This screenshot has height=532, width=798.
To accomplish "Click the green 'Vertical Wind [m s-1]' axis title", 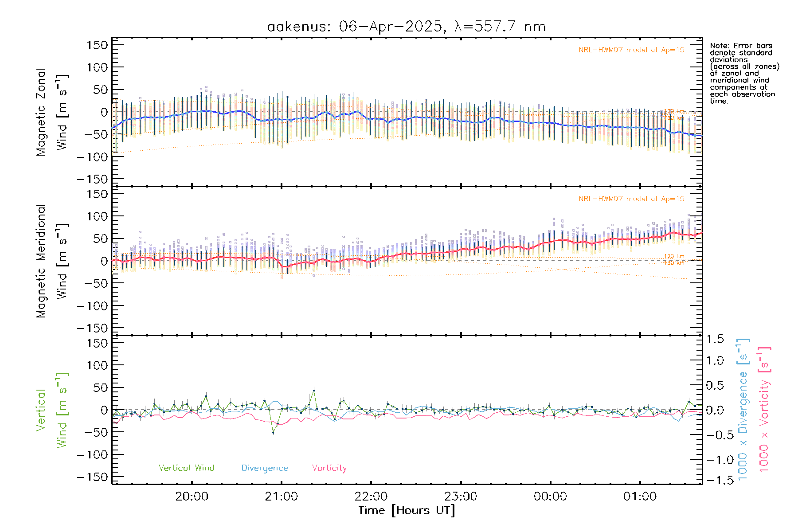I will coord(51,410).
